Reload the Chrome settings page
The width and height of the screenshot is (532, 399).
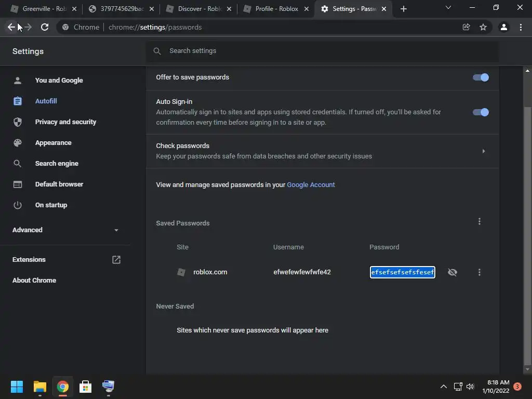(45, 27)
